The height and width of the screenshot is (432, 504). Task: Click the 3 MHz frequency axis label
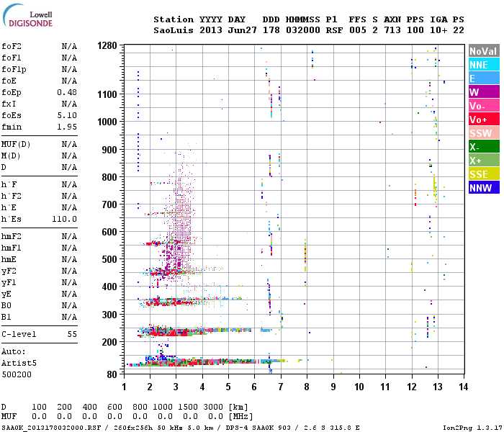[176, 387]
